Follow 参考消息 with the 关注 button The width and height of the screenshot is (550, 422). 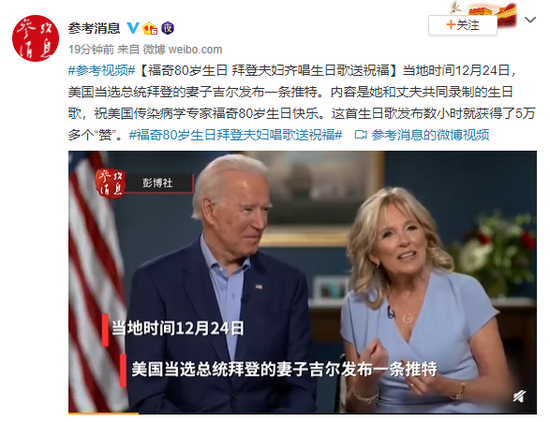462,25
